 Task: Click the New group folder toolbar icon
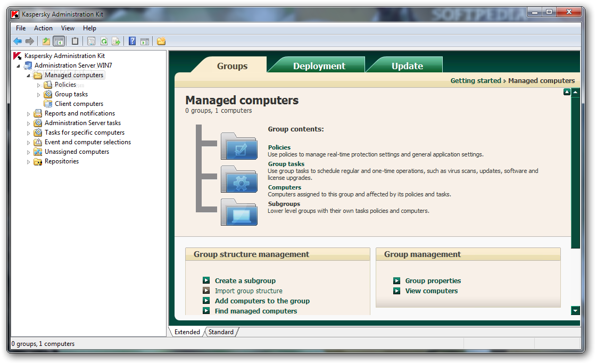(x=161, y=41)
